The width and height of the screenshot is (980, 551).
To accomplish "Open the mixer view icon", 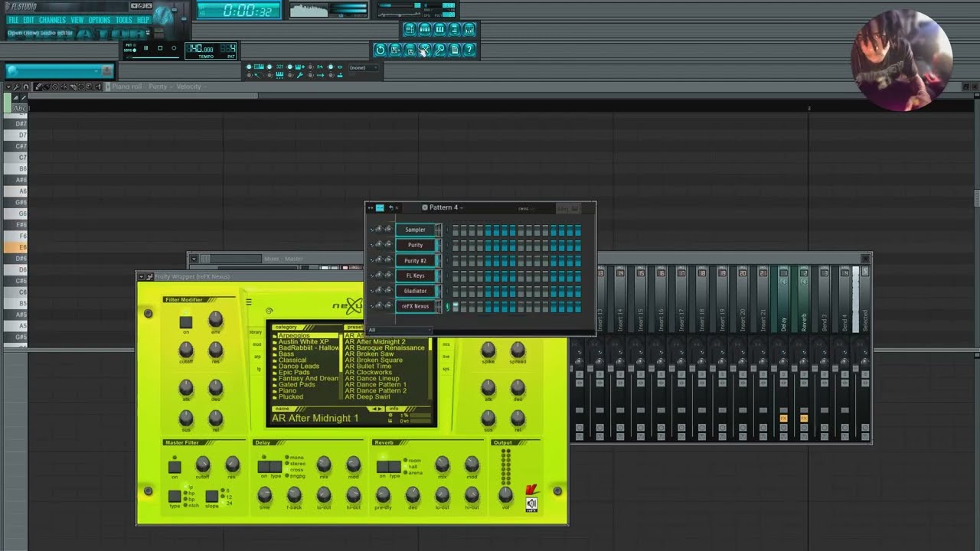I will (469, 29).
